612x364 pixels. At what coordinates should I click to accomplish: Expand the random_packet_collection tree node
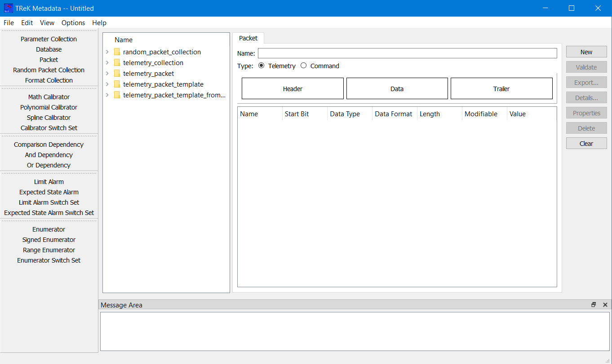107,52
